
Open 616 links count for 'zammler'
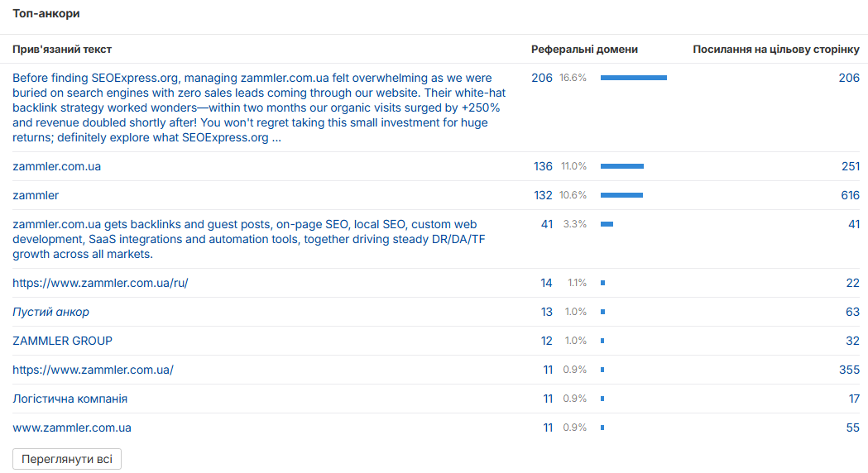(850, 195)
